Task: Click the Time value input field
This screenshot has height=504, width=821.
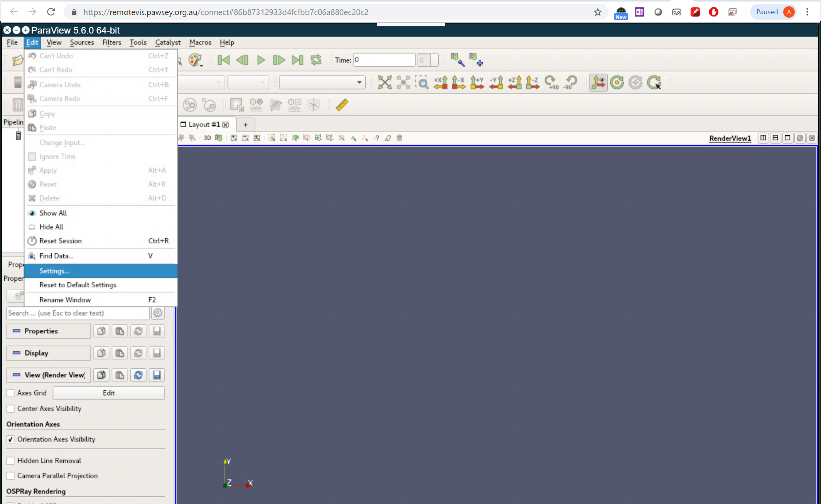Action: (384, 60)
